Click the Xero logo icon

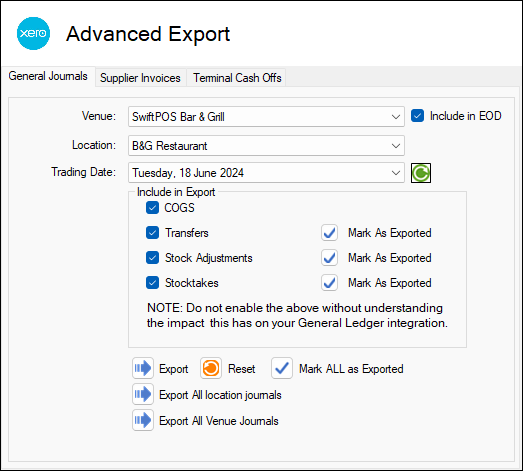(33, 33)
